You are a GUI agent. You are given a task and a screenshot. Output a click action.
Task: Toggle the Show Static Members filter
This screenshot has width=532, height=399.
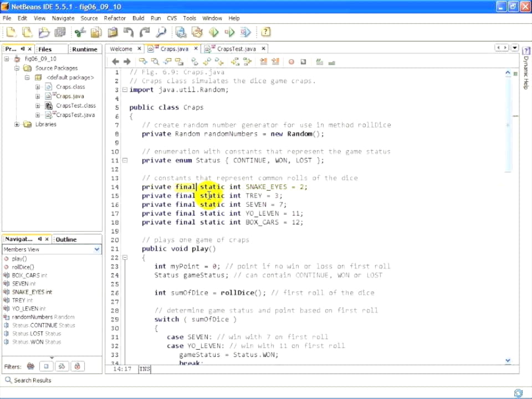coord(62,366)
